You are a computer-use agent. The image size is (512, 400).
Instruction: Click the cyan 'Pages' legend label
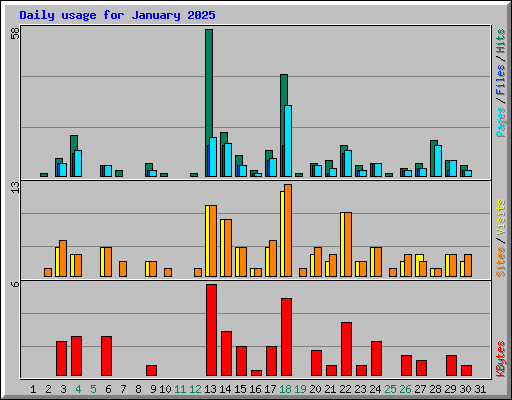pos(500,122)
